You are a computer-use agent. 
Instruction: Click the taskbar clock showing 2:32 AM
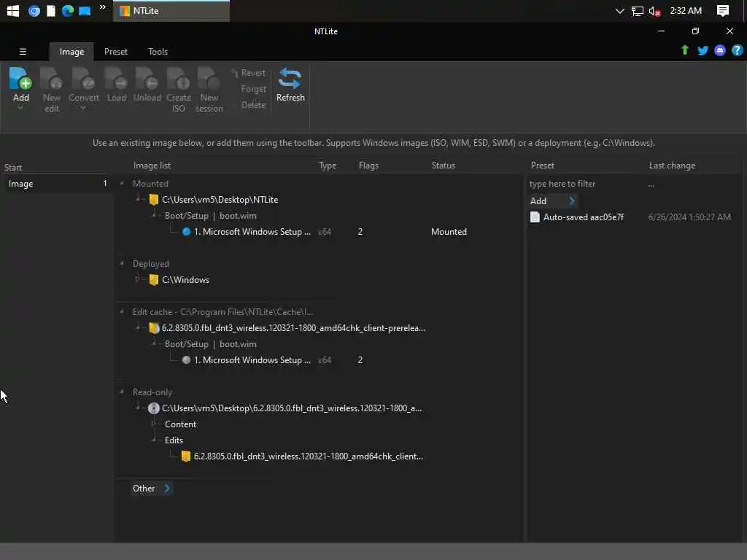(686, 10)
